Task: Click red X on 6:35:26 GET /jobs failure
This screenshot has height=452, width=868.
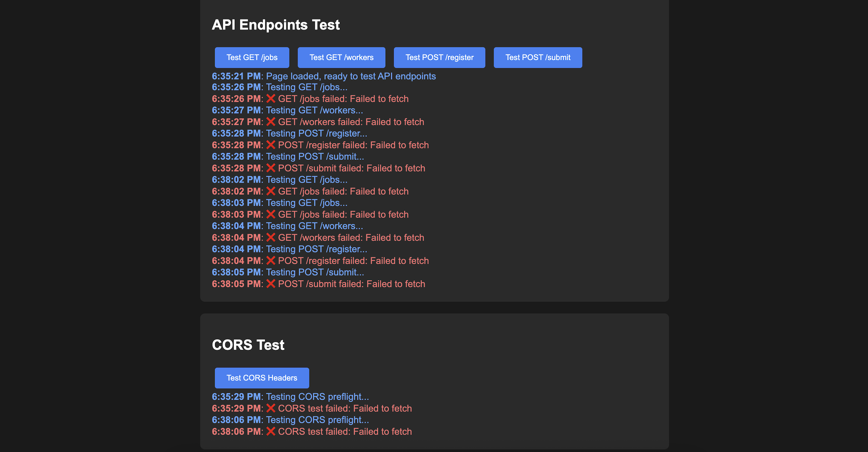Action: (271, 99)
